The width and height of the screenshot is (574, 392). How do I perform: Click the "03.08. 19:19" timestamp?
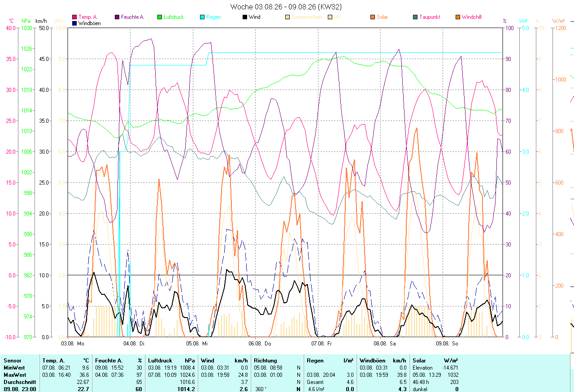click(162, 368)
